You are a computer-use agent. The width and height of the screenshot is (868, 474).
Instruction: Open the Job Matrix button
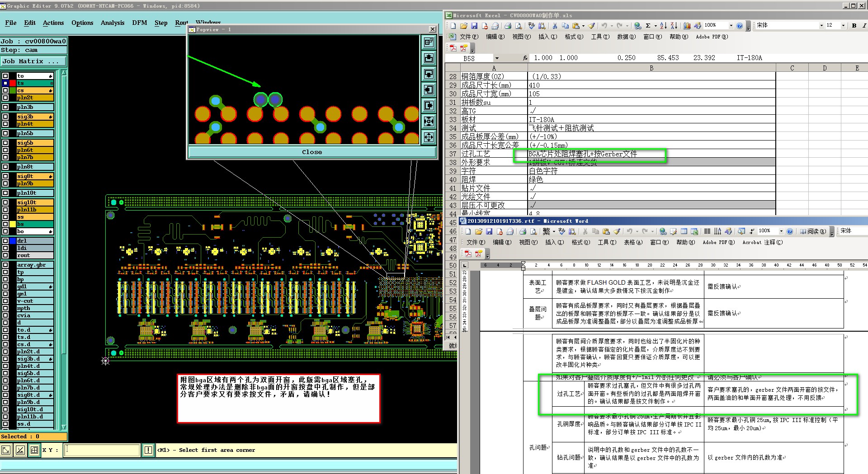[x=33, y=61]
